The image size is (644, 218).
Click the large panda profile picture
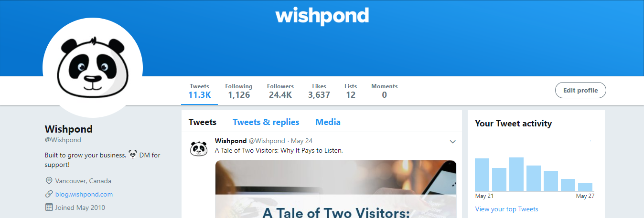[x=93, y=68]
